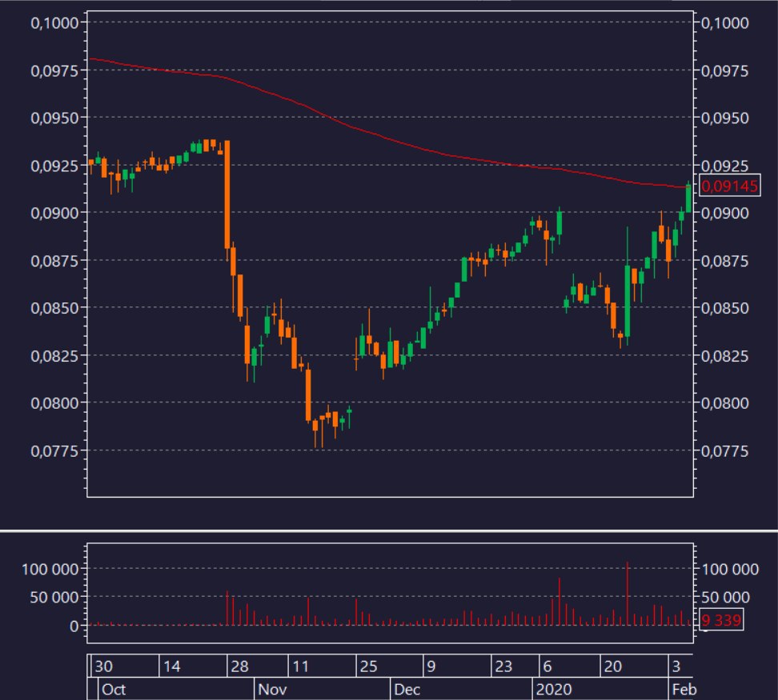This screenshot has width=778, height=700.
Task: Click 0,0950 on the left price axis
Action: pos(54,118)
